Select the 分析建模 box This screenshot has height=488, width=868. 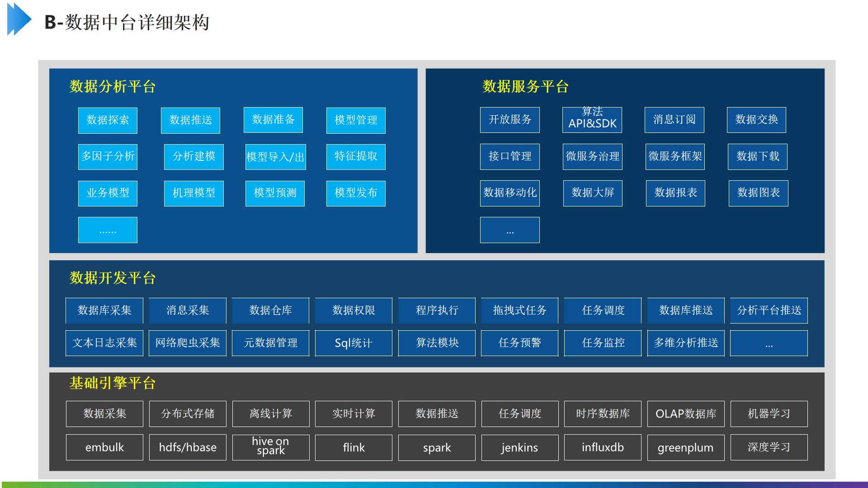tap(194, 157)
